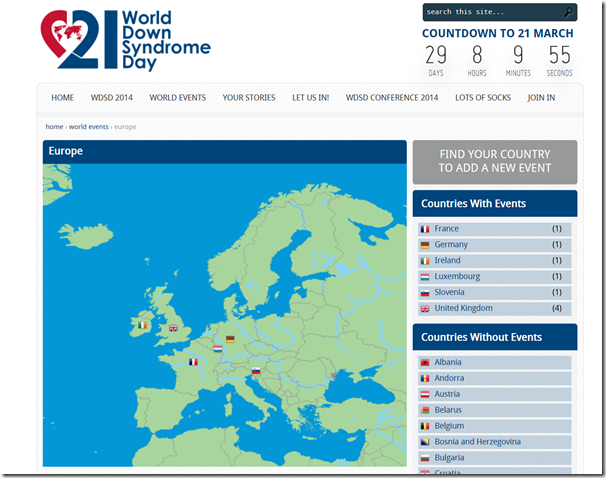The height and width of the screenshot is (478, 606).
Task: Click the Albania flag icon
Action: pyautogui.click(x=425, y=362)
